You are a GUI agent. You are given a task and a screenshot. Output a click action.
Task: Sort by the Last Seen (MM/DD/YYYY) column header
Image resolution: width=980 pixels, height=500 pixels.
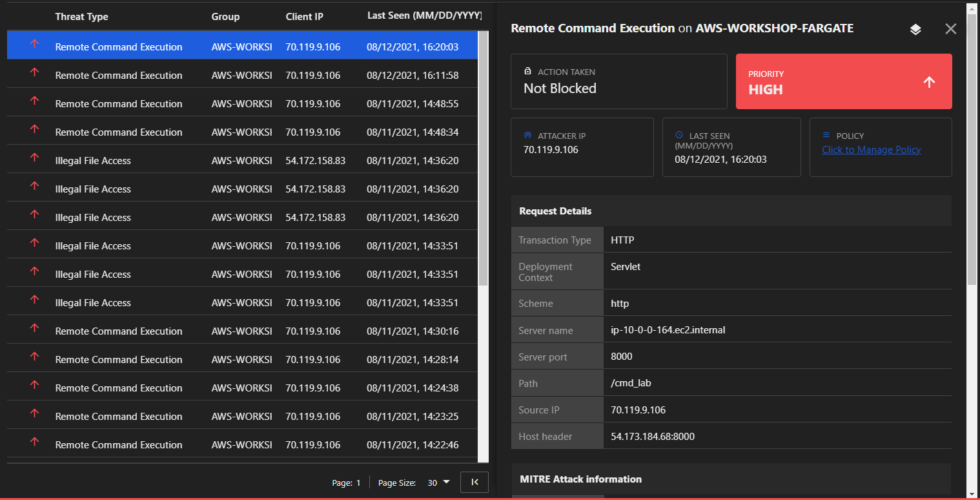point(424,16)
